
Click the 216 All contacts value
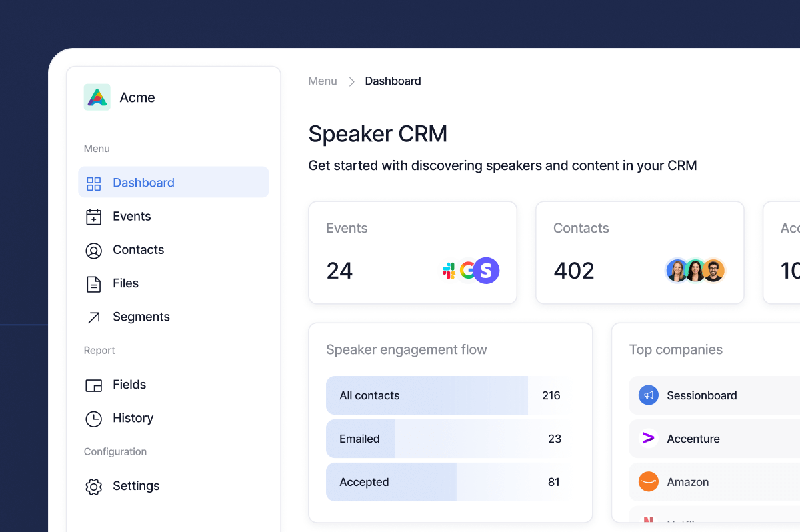[x=551, y=395]
